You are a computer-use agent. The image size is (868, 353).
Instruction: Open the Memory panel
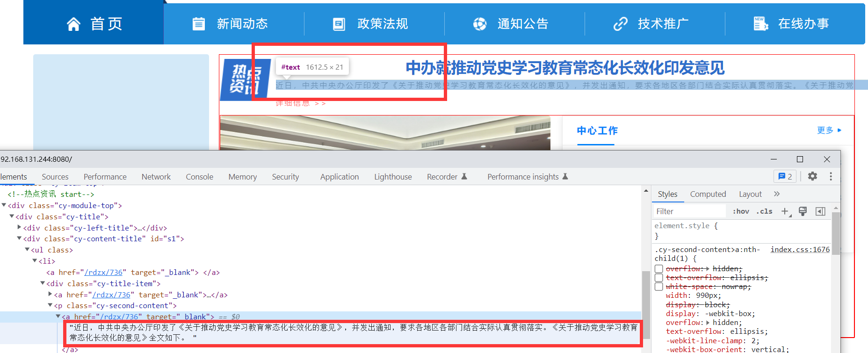(x=243, y=177)
